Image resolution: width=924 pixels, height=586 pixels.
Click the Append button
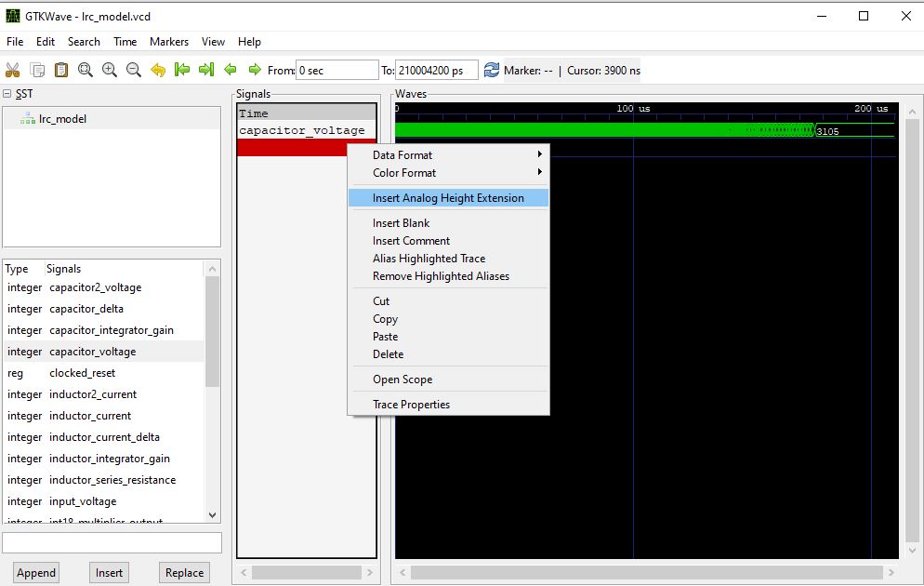35,572
